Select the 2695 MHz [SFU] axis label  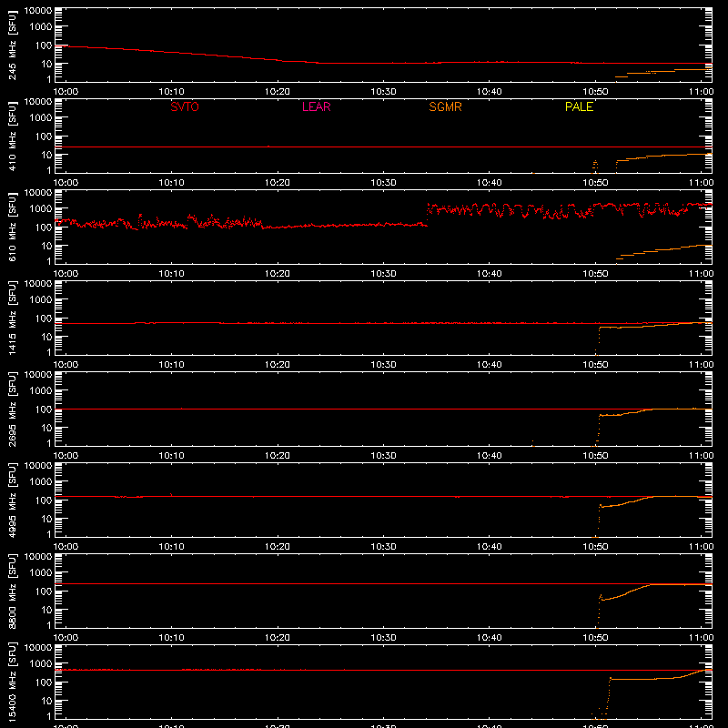coord(13,409)
